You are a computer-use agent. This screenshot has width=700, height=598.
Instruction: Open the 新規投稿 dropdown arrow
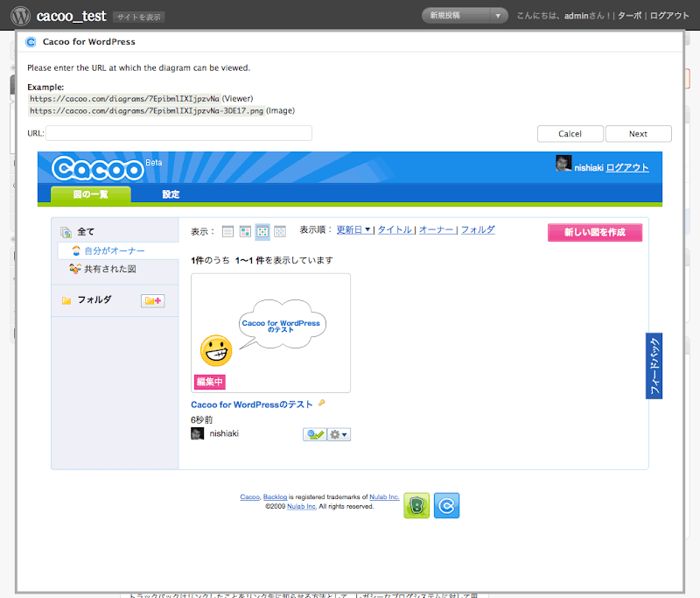click(x=498, y=16)
